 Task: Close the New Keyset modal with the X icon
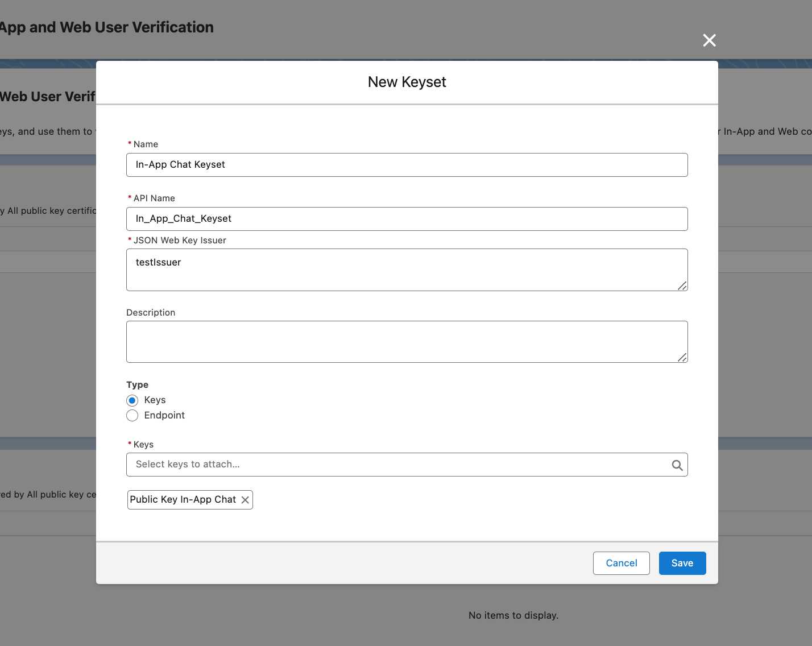coord(709,40)
